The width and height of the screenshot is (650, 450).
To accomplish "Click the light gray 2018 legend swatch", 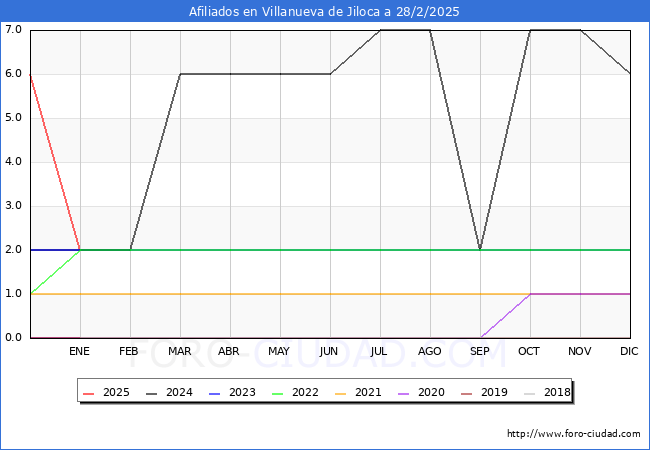I will (x=530, y=393).
